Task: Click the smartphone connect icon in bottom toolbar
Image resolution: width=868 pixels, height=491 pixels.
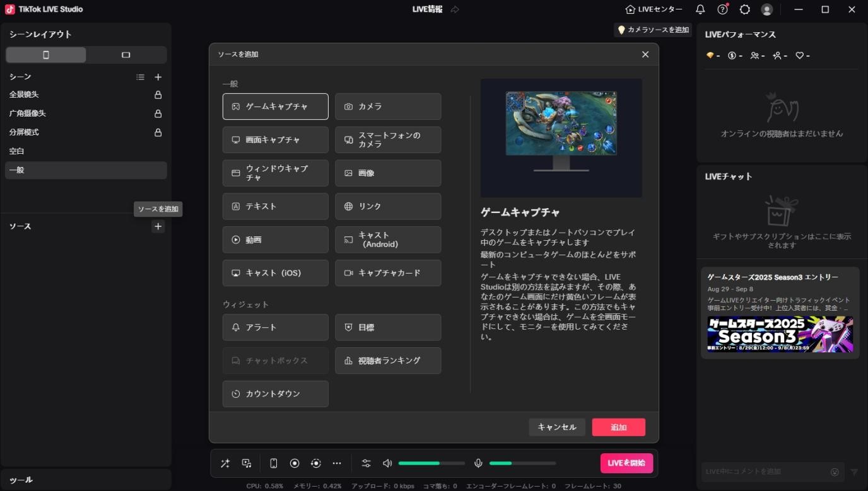Action: (x=273, y=463)
